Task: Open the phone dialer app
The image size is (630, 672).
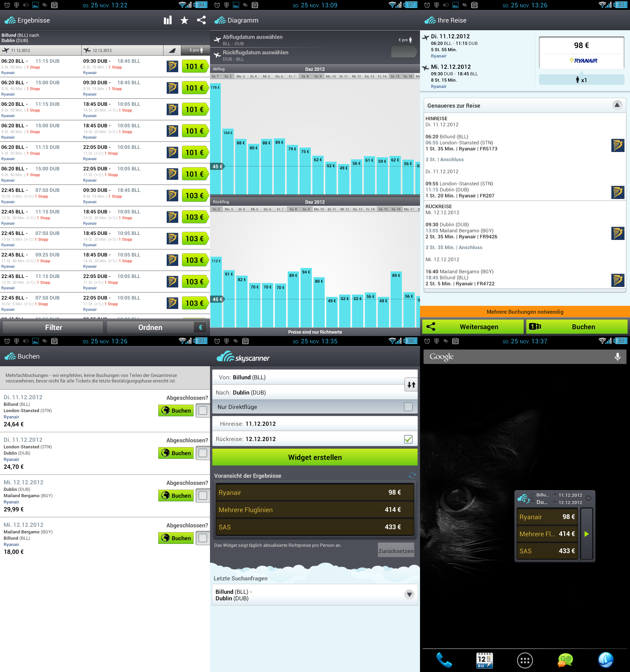Action: (444, 660)
